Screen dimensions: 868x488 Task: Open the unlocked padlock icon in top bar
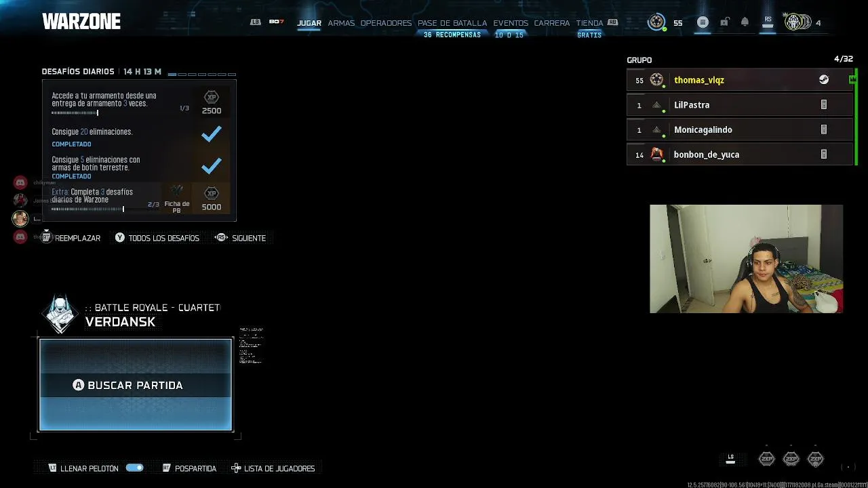click(x=724, y=22)
